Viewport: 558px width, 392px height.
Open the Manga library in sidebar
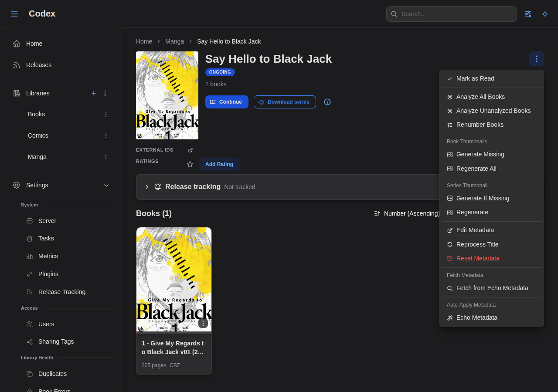pos(37,157)
